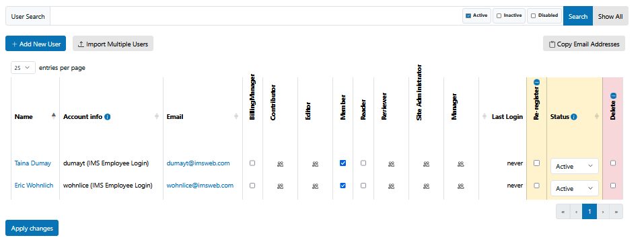Screen dimensions: 644x242
Task: Click the Show All button
Action: point(610,16)
